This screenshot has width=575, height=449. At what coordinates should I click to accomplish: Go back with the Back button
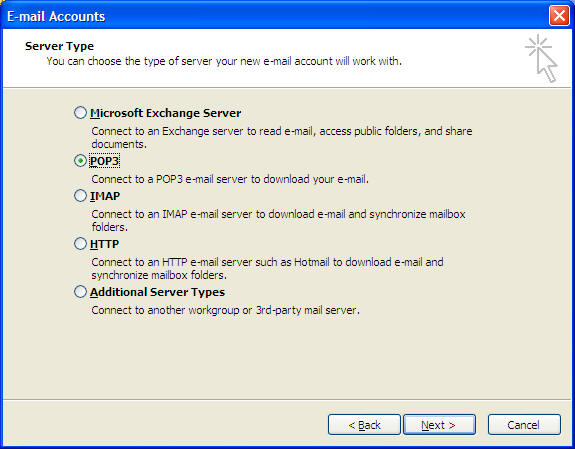(x=364, y=425)
